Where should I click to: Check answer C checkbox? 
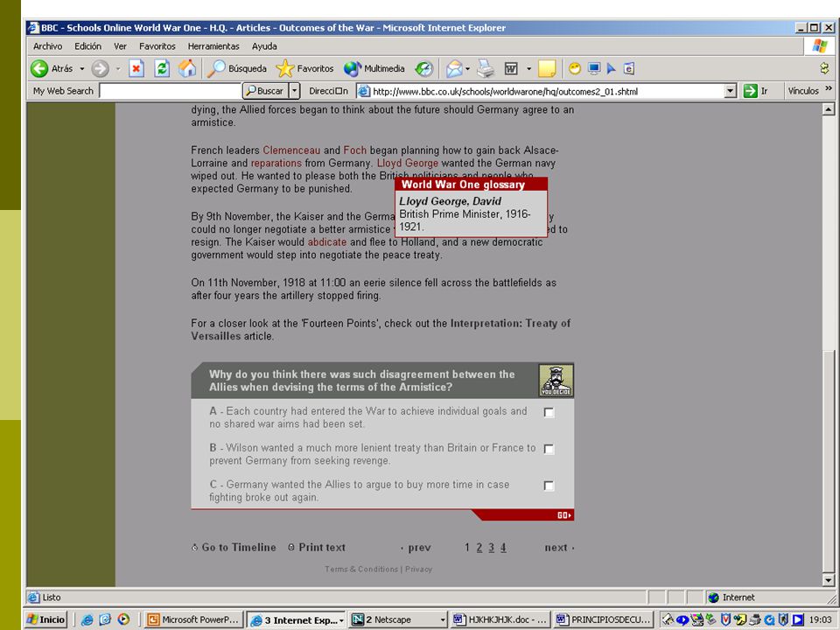549,486
